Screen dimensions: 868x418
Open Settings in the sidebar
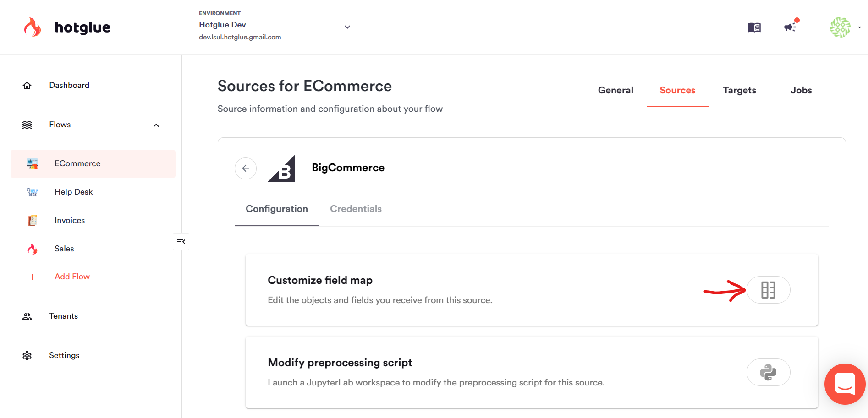point(64,355)
